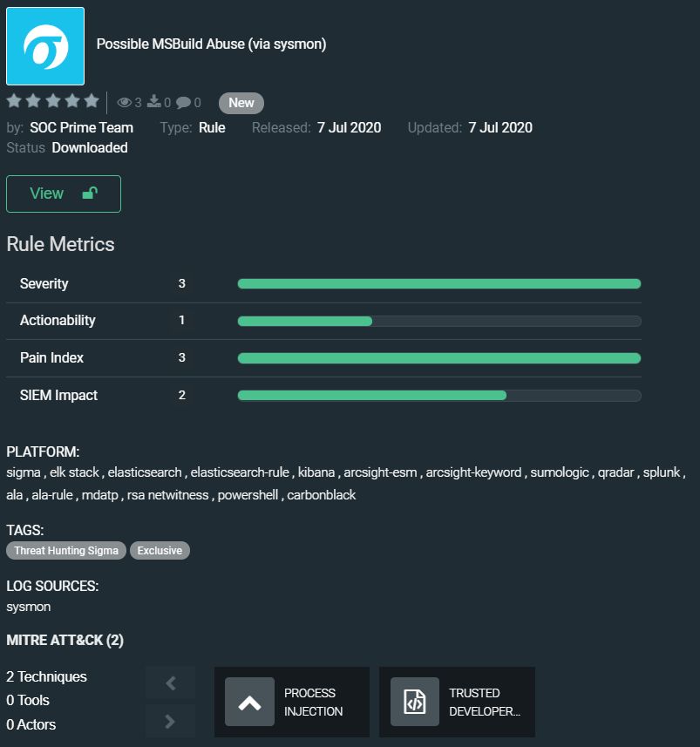This screenshot has height=747, width=700.
Task: Open the SOC Prime Team author link
Action: coord(81,127)
